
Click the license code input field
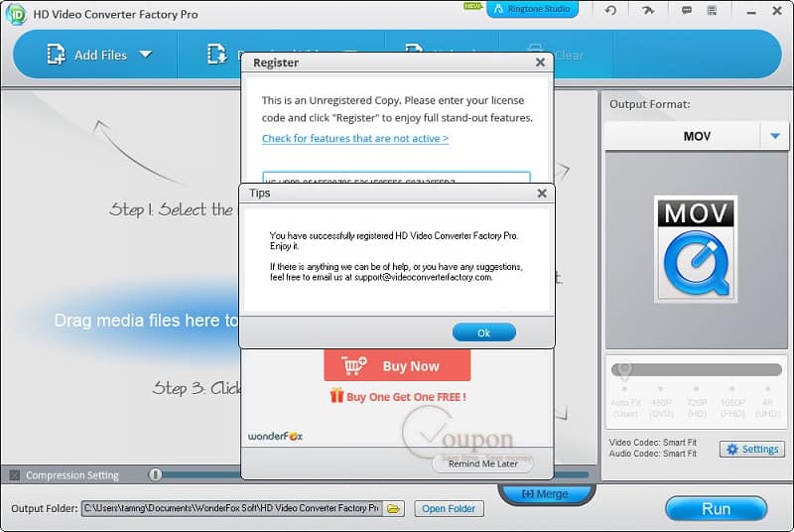[x=396, y=178]
